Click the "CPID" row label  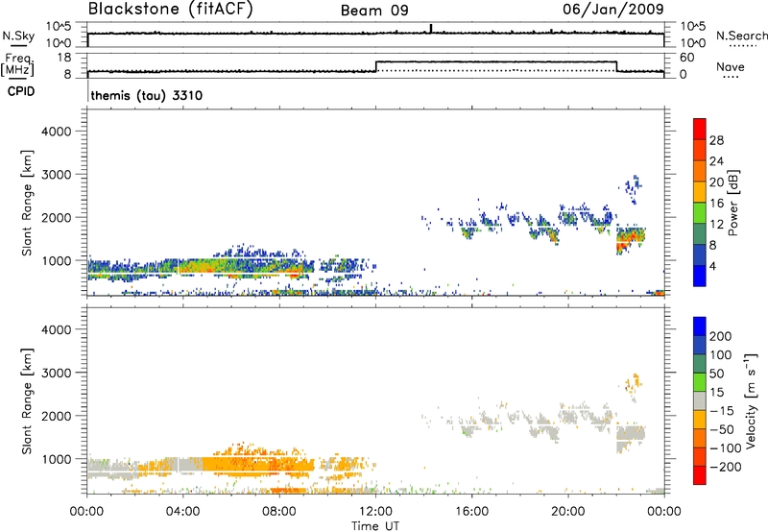coord(21,91)
